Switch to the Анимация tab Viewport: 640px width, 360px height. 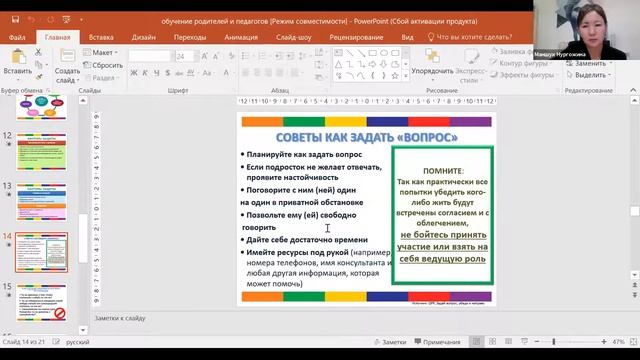click(x=241, y=37)
